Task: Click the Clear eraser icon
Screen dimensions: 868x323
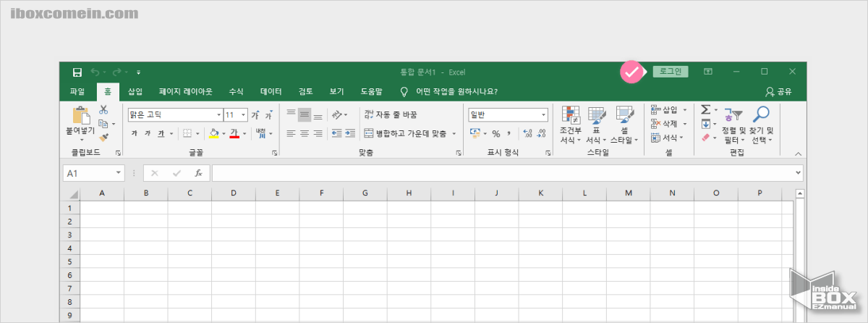Action: tap(706, 137)
